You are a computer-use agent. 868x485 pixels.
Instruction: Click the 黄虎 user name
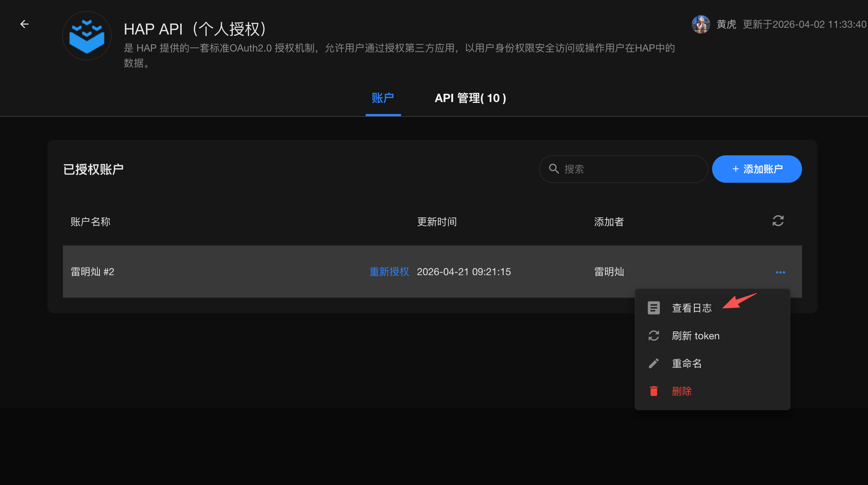tap(726, 24)
